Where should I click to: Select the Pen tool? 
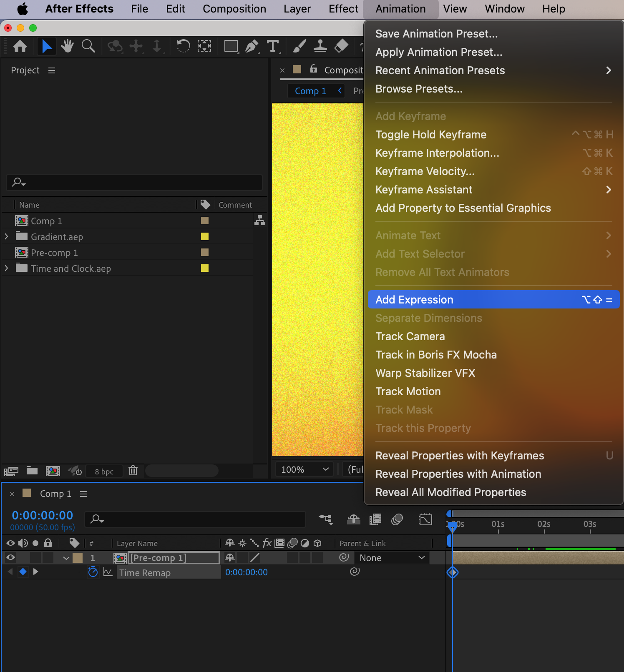point(252,46)
